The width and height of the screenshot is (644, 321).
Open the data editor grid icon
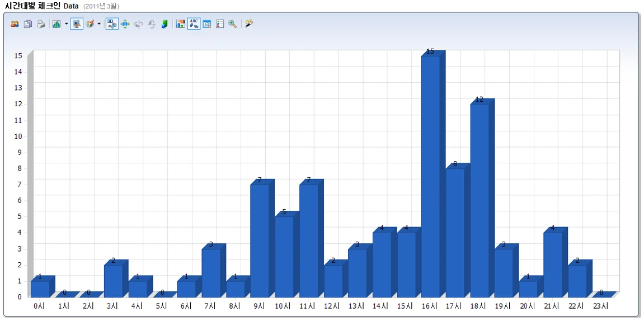point(207,24)
